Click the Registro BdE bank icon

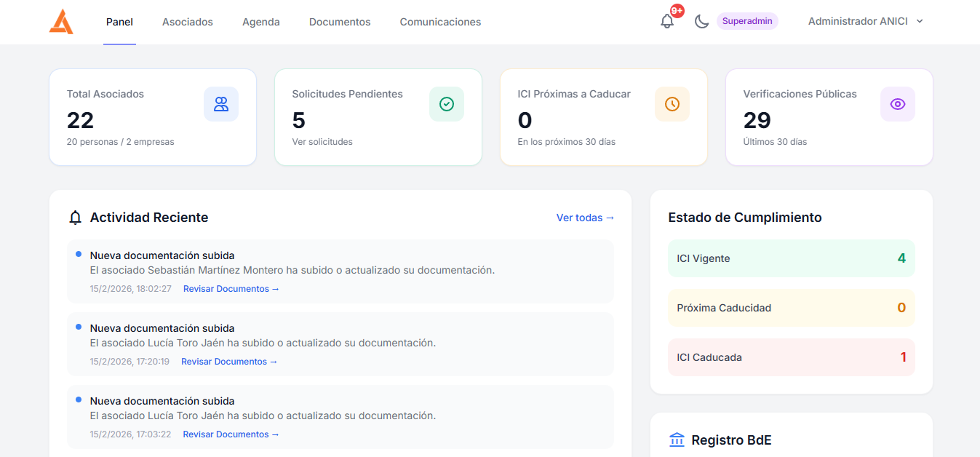pos(677,440)
